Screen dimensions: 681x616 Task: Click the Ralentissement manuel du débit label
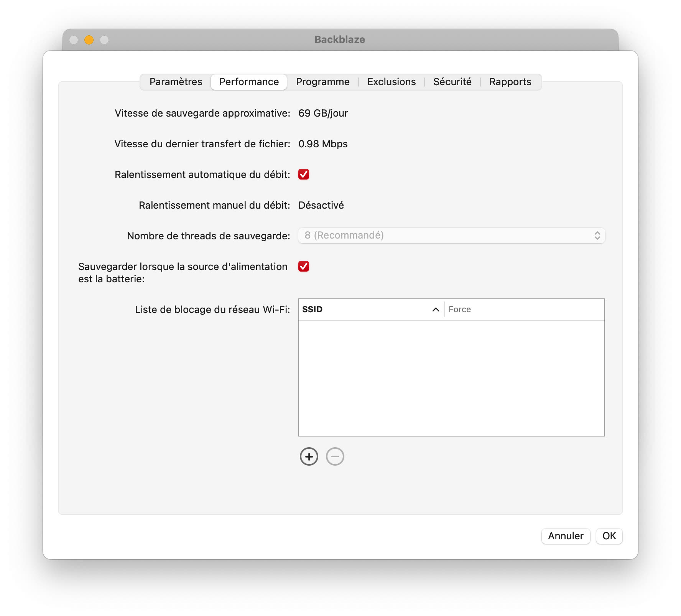pos(214,205)
